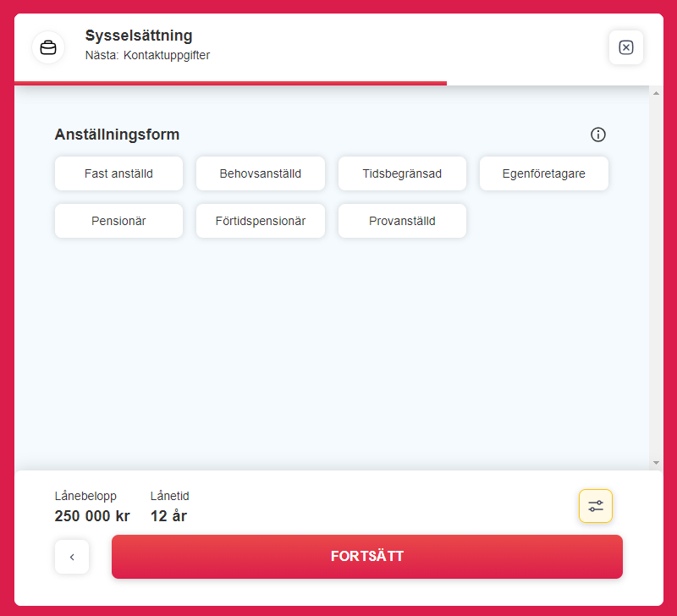
Task: Open the loan adjustment sliders icon
Action: (596, 505)
